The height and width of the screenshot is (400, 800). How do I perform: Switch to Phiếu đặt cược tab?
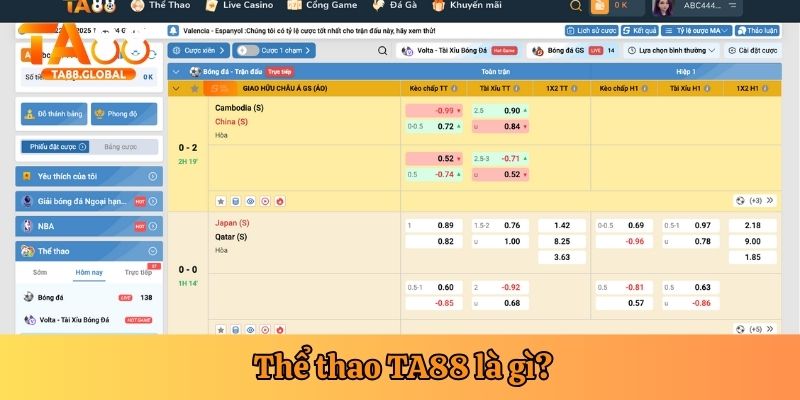click(55, 147)
